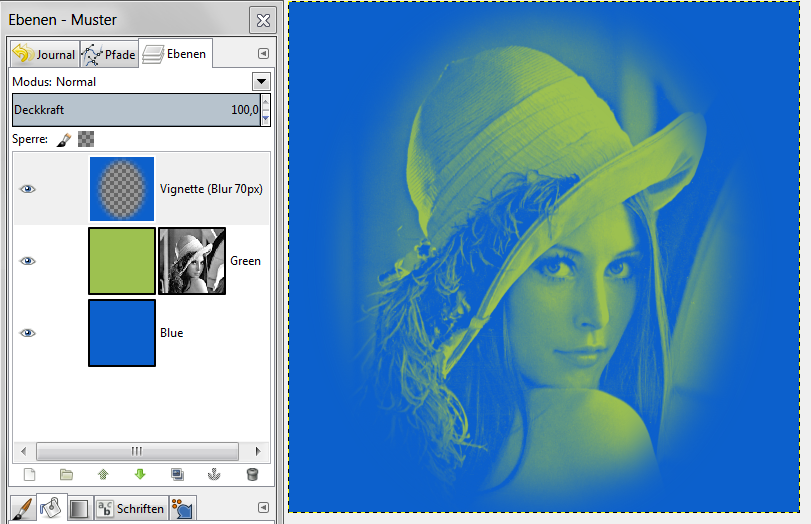Open the Ebenen dock tab menu arrow
811x524 pixels.
pyautogui.click(x=263, y=54)
